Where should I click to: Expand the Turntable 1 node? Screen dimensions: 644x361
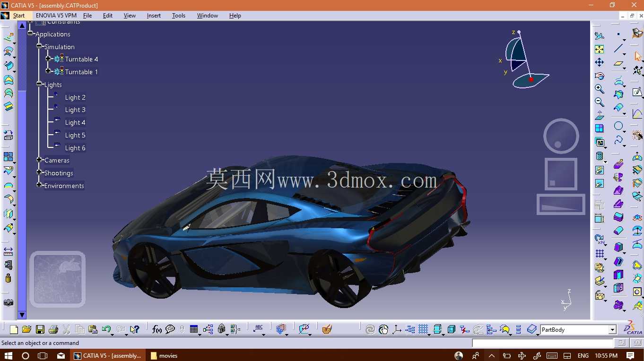48,71
